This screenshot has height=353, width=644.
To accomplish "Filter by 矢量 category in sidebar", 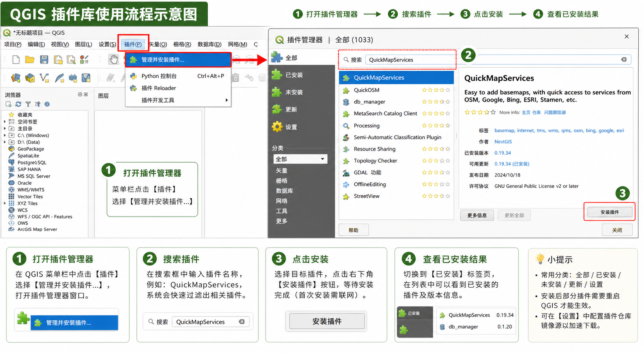I will click(281, 171).
